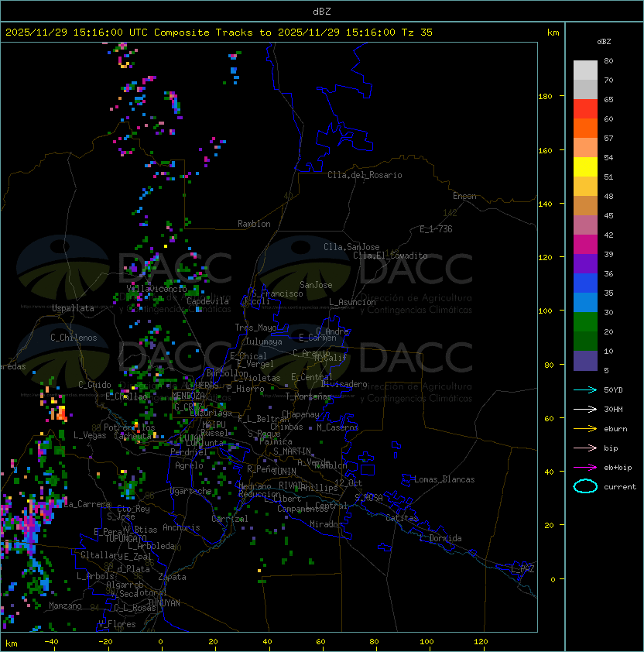
Task: Click the 'dBZ' title at the window top
Action: (322, 11)
